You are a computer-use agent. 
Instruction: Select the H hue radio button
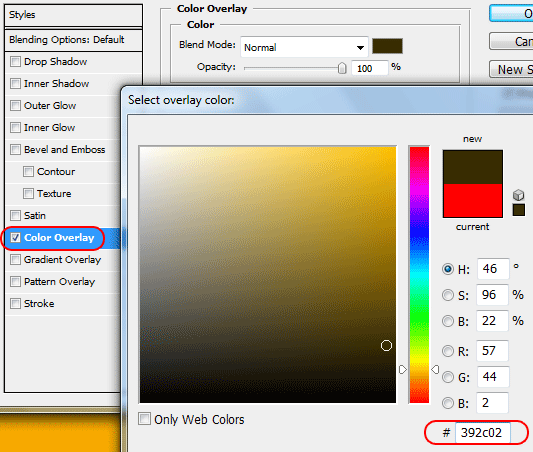point(448,269)
